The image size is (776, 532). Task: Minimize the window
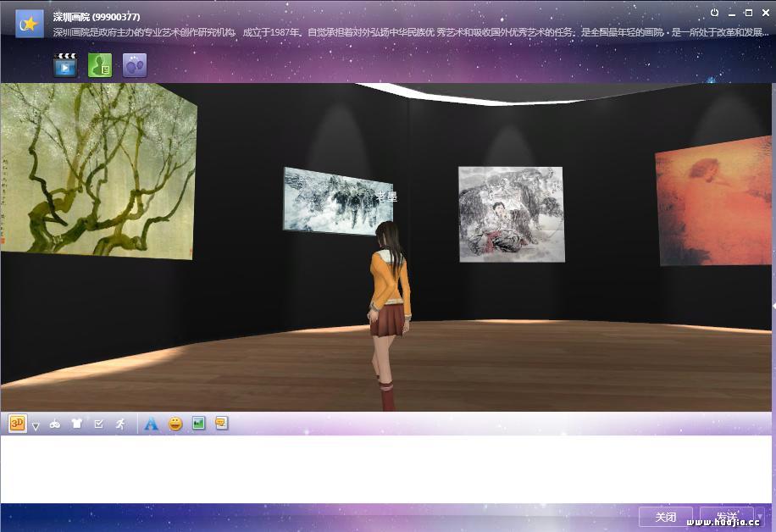[x=731, y=14]
